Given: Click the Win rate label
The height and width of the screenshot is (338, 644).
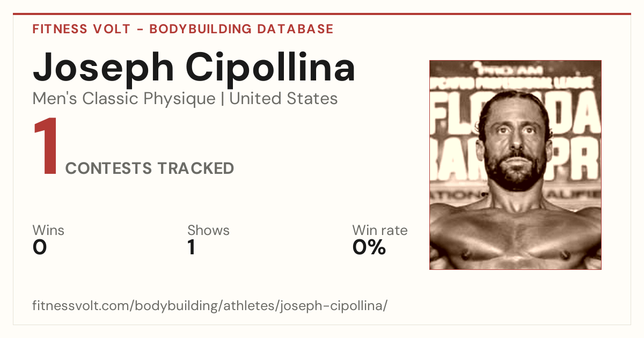Looking at the screenshot, I should [380, 231].
